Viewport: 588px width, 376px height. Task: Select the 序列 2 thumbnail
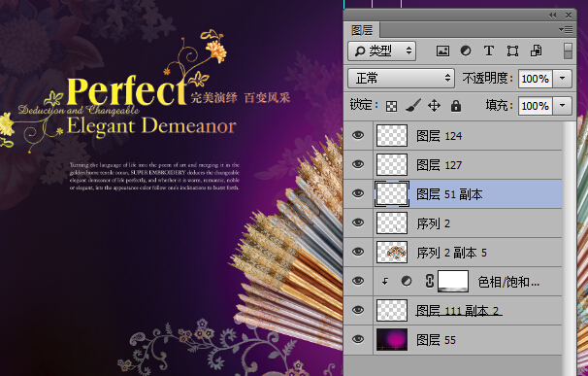coord(392,222)
